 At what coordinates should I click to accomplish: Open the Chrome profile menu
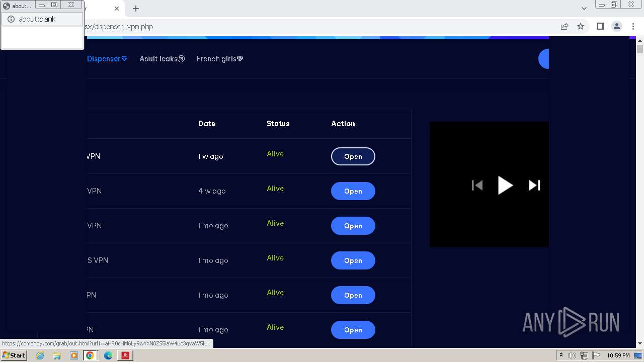coord(617,26)
